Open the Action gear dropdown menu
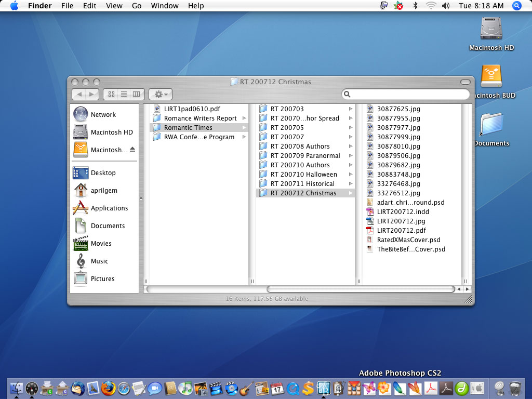Viewport: 532px width, 399px height. click(161, 94)
